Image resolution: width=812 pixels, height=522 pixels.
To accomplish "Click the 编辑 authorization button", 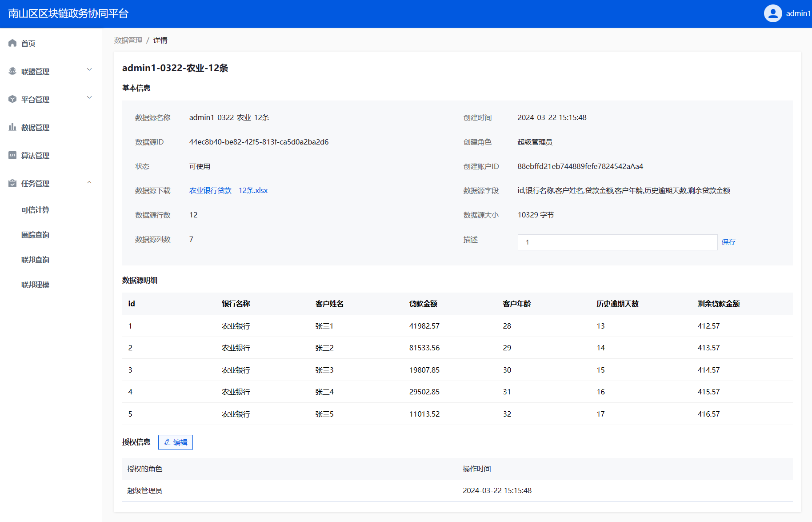I will pos(176,442).
